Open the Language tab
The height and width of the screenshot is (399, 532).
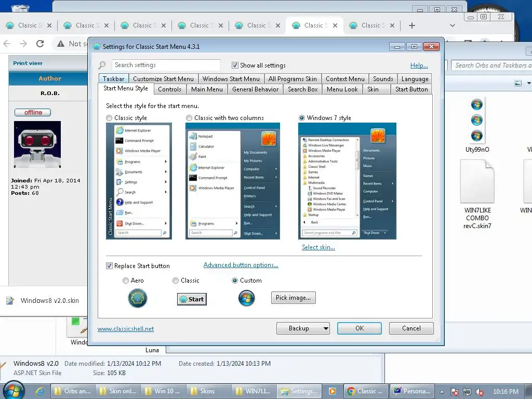pyautogui.click(x=415, y=79)
